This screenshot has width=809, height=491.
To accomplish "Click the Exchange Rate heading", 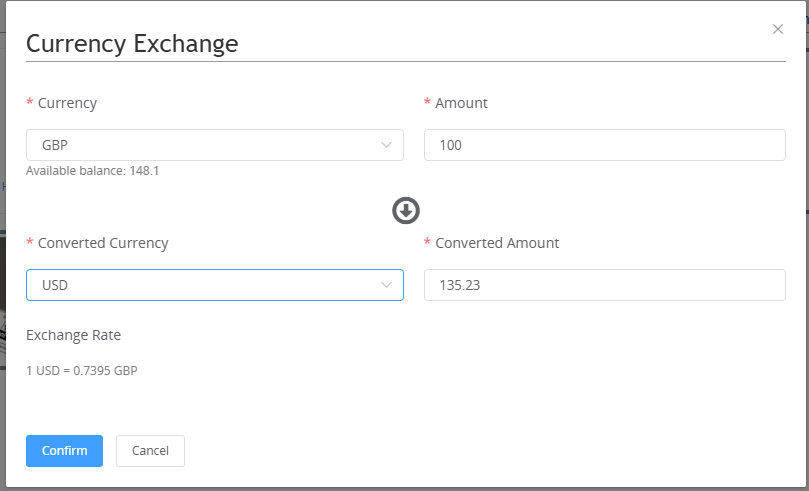I will point(73,335).
